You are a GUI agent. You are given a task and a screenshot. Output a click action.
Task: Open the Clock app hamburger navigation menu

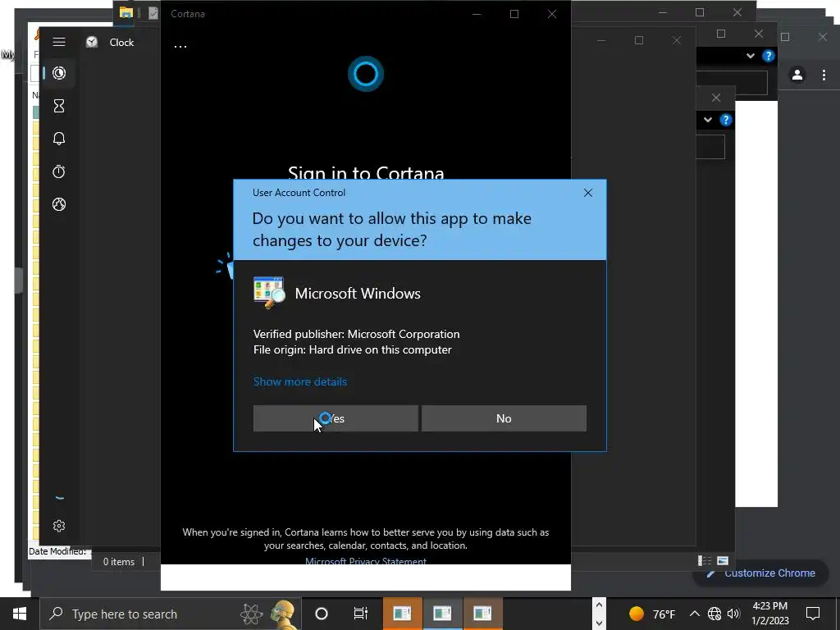[x=59, y=42]
